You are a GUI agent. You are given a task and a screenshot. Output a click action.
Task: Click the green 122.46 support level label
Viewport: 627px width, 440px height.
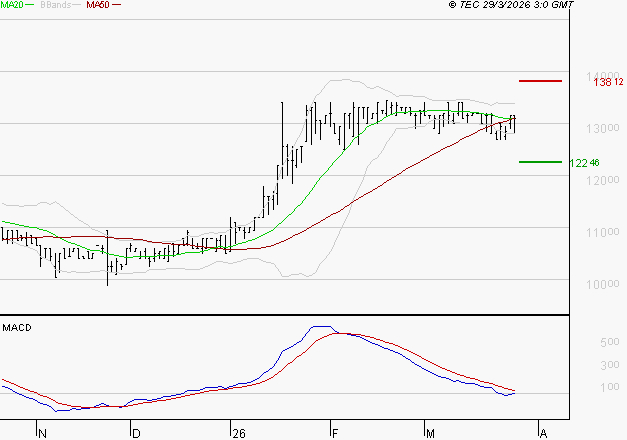point(584,163)
